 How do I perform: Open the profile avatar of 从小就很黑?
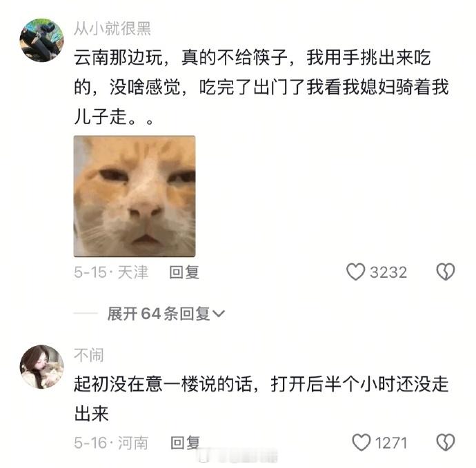coord(41,40)
